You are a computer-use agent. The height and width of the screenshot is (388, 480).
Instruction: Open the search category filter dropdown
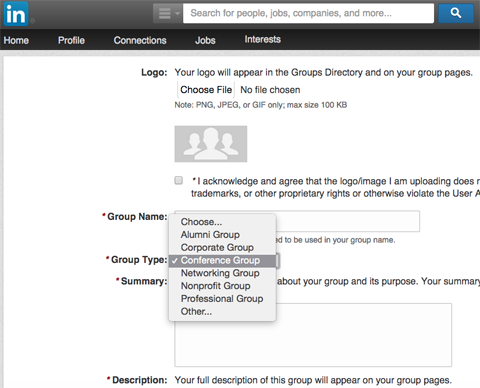(x=168, y=13)
